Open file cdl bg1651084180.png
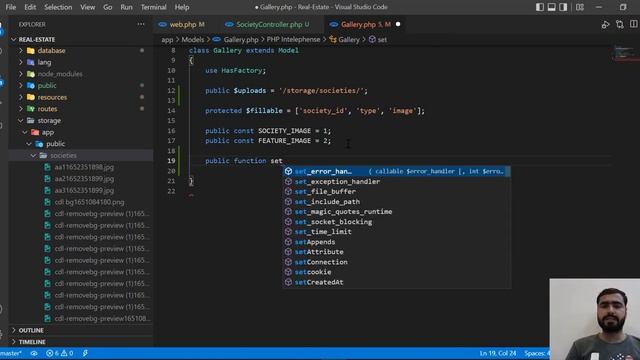This screenshot has width=640, height=360. pos(89,202)
